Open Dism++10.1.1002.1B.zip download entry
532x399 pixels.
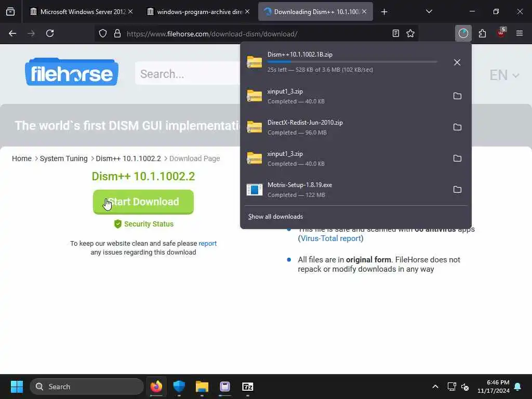(x=343, y=62)
